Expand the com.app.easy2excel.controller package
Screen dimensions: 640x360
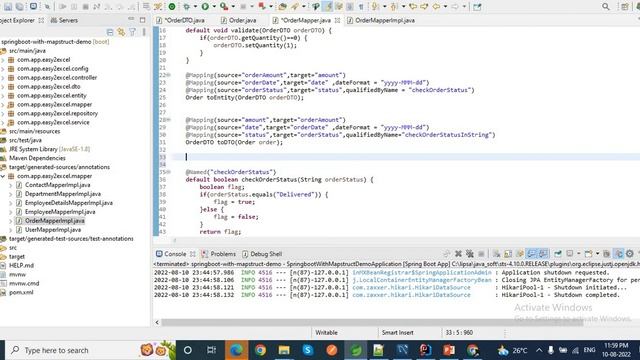(x=3, y=78)
